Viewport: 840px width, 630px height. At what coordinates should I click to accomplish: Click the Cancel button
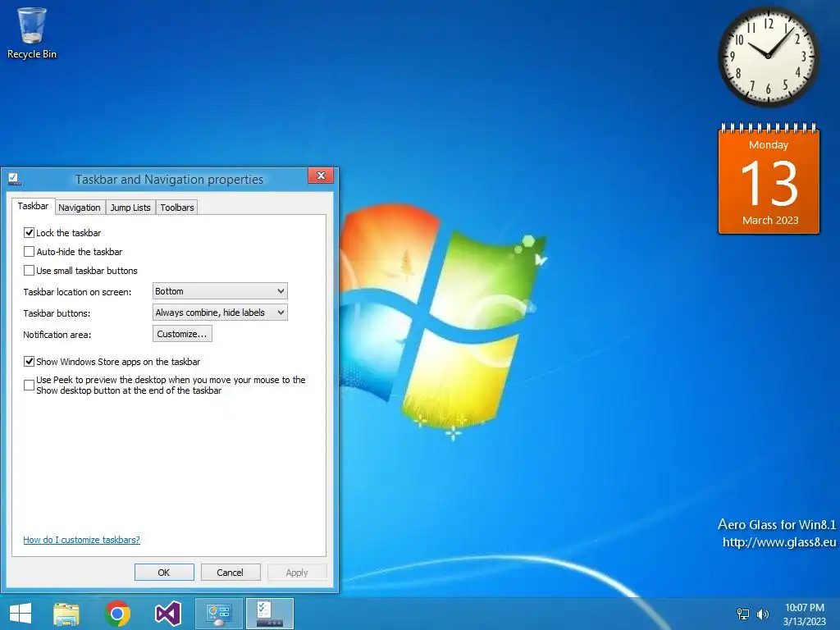tap(231, 572)
